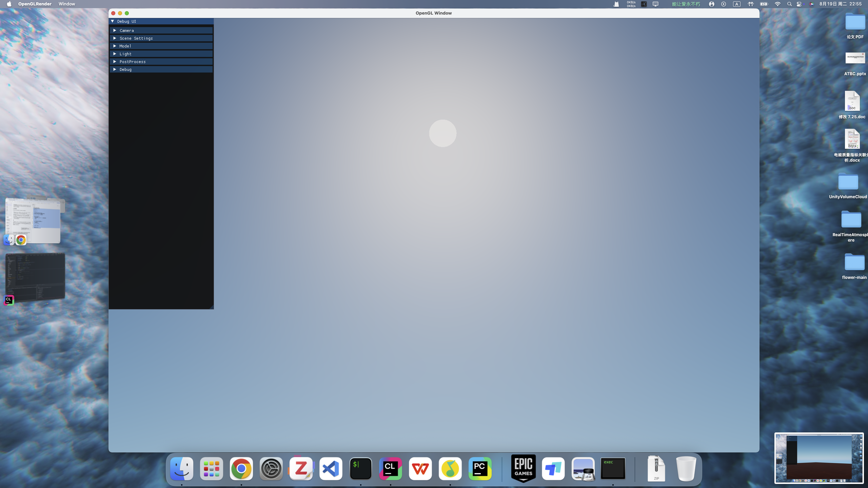The width and height of the screenshot is (868, 488).
Task: Open Epic Games Launcher icon
Action: [523, 469]
